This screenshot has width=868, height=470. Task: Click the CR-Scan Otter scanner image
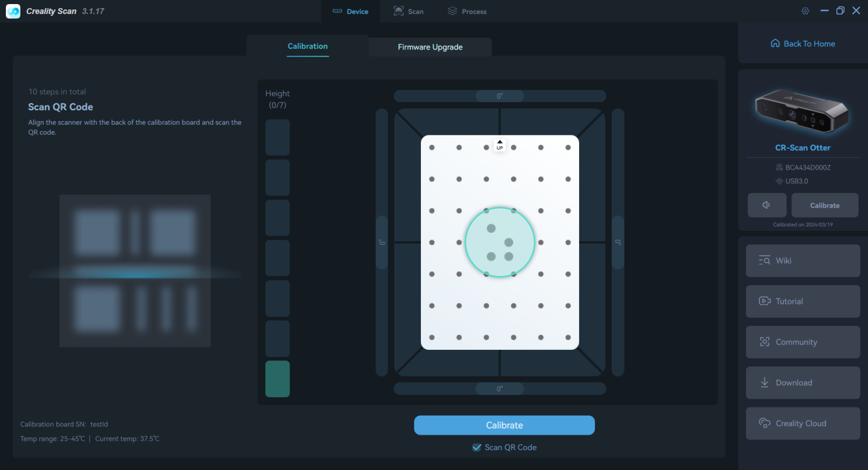803,111
